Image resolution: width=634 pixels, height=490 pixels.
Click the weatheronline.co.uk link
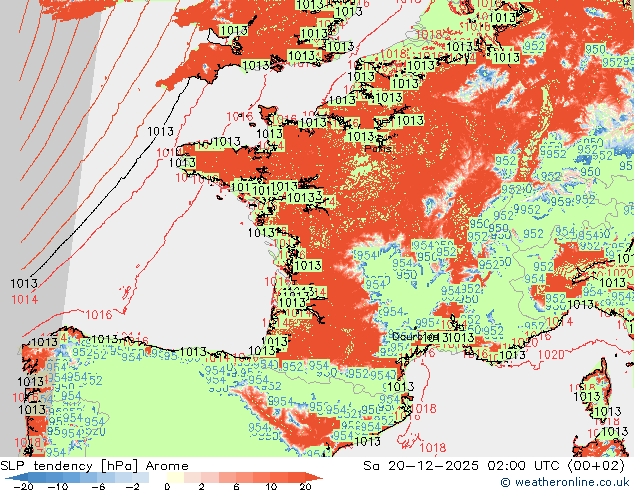pyautogui.click(x=565, y=482)
